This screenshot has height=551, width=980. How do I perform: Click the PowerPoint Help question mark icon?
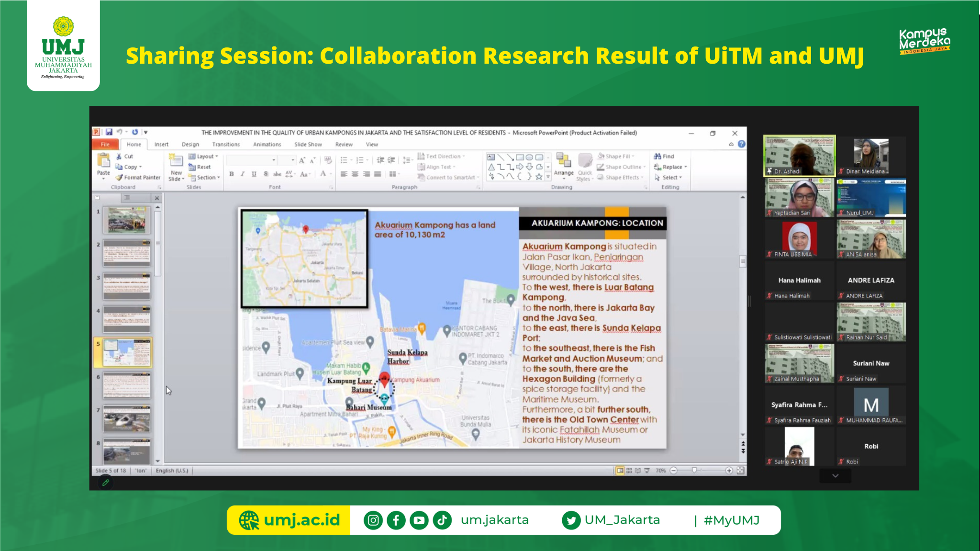(x=742, y=144)
